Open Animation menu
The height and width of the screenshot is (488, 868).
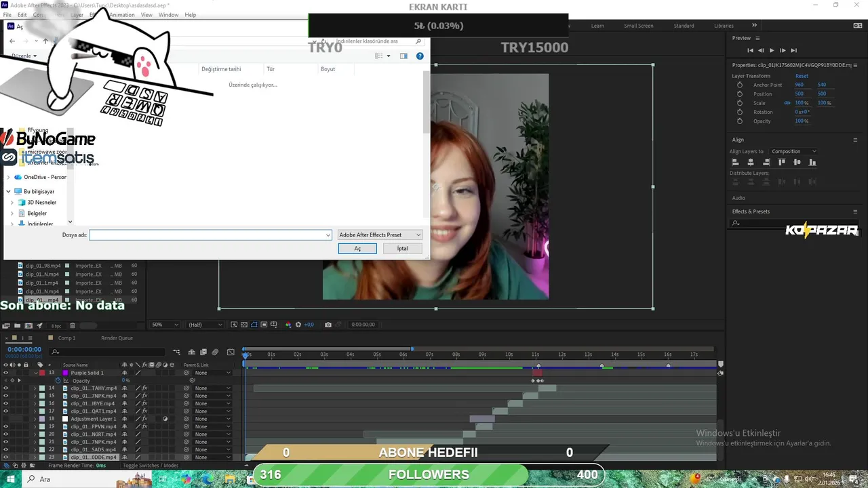point(122,15)
